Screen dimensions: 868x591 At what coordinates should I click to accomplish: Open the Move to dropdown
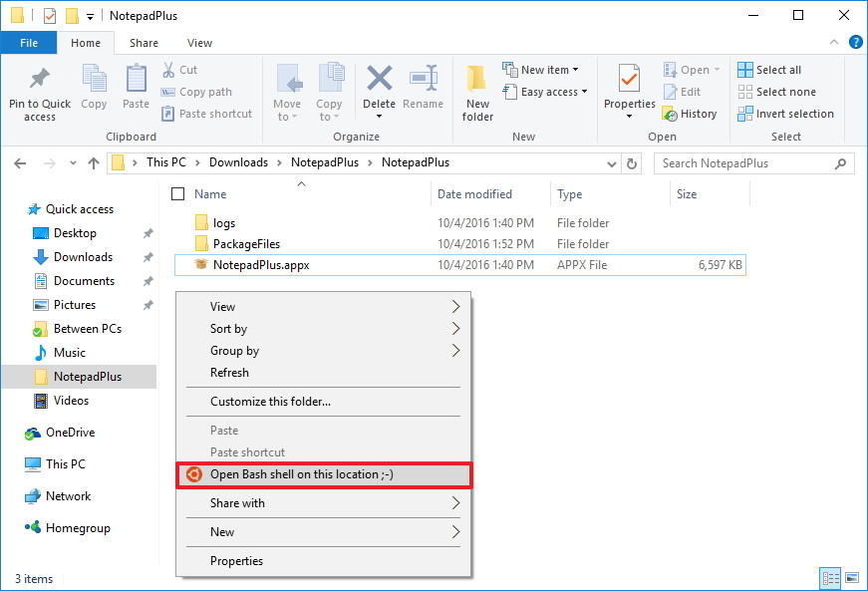click(288, 95)
